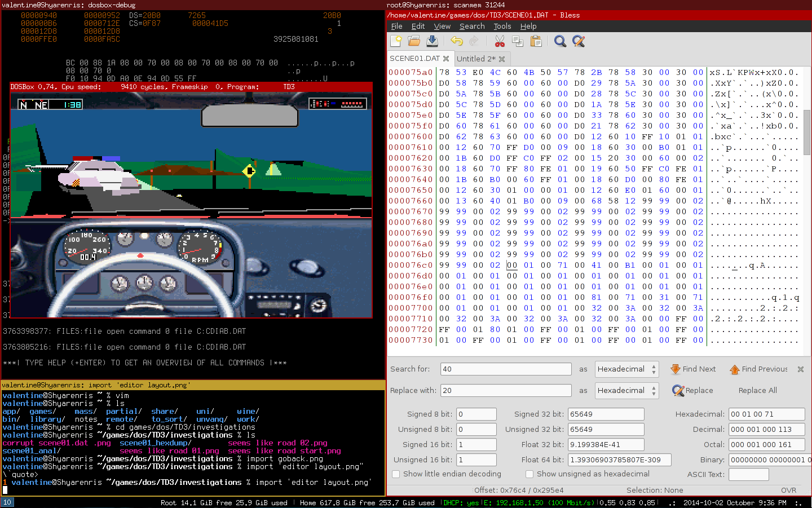Click the hex editor vertical scrollbar thumb
Image resolution: width=812 pixels, height=508 pixels.
pos(807,132)
